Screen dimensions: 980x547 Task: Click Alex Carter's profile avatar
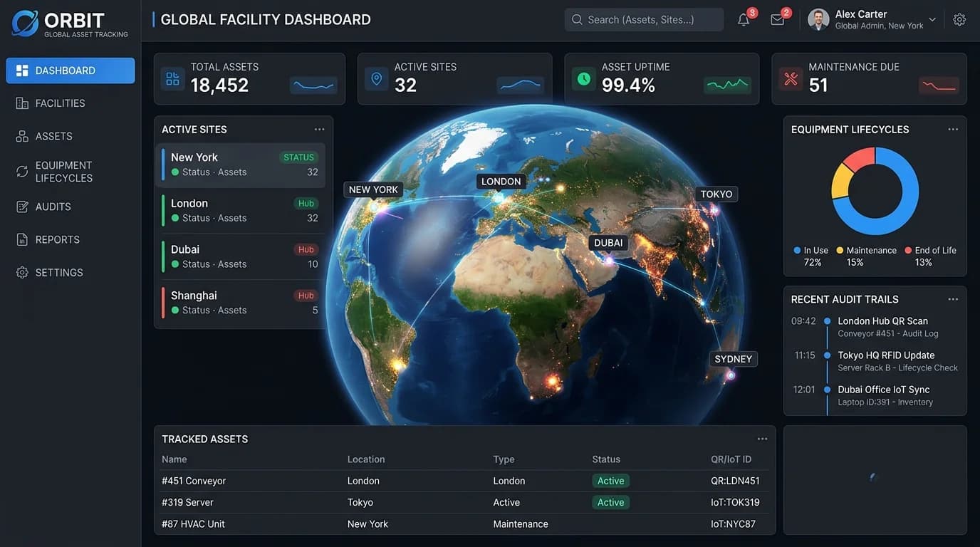click(818, 20)
